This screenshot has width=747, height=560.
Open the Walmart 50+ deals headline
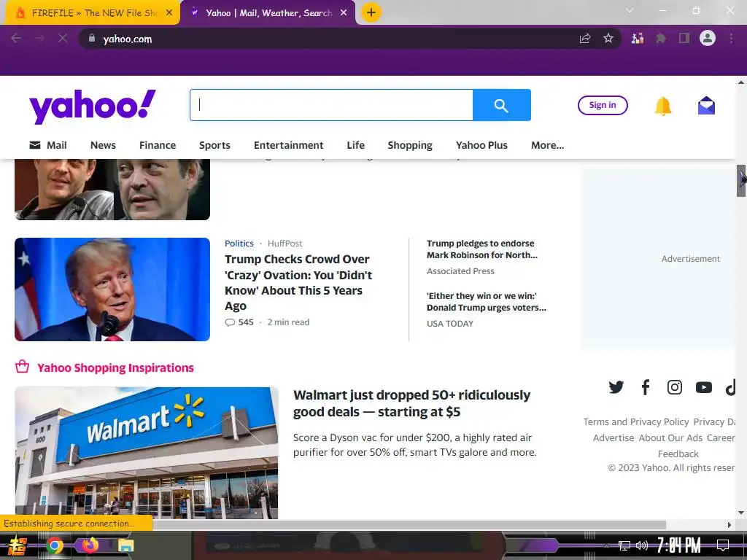pos(411,403)
